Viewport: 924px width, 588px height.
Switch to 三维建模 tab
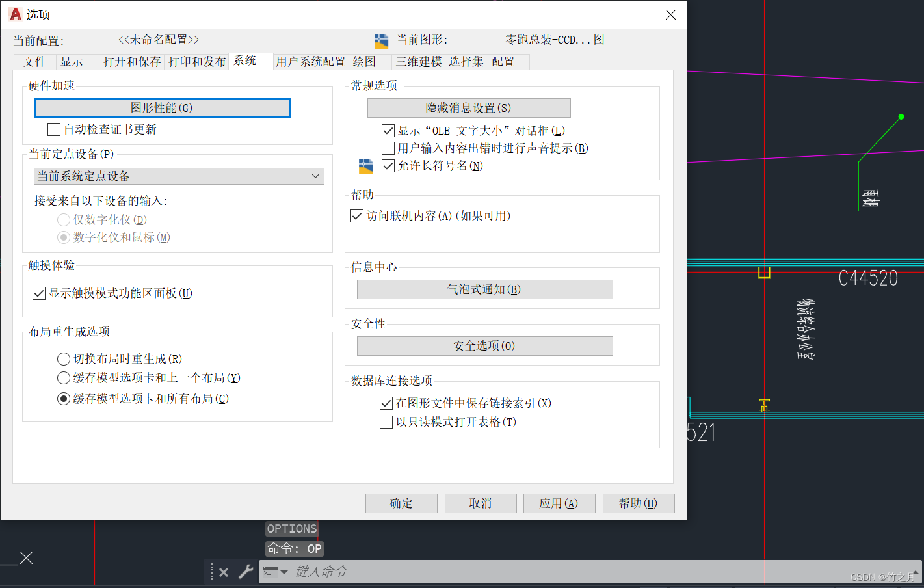[x=419, y=62]
